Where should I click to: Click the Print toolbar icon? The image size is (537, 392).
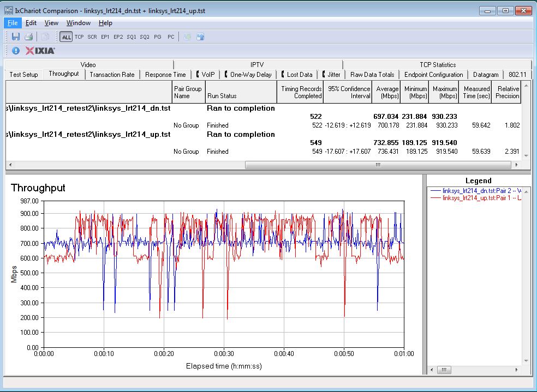[29, 37]
